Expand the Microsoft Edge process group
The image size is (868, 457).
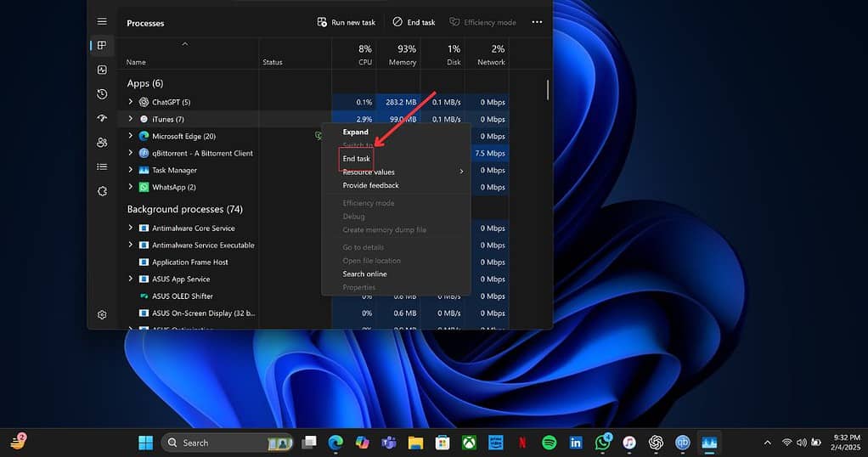(x=131, y=136)
